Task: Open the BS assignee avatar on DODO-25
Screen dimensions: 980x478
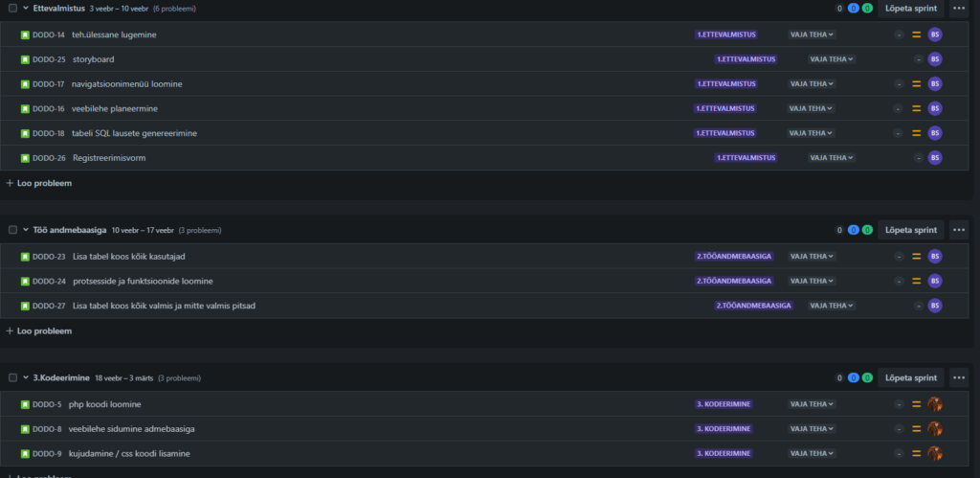Action: pyautogui.click(x=935, y=59)
